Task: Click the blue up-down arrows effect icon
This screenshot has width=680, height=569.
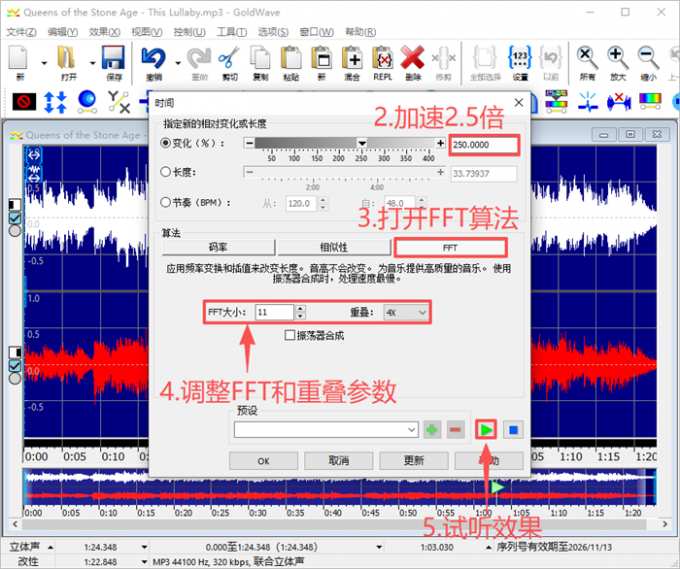Action: point(55,102)
